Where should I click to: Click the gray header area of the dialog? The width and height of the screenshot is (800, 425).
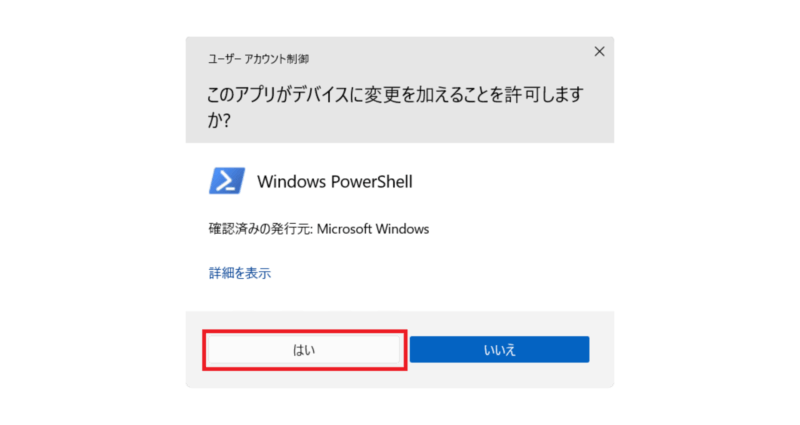point(399,90)
